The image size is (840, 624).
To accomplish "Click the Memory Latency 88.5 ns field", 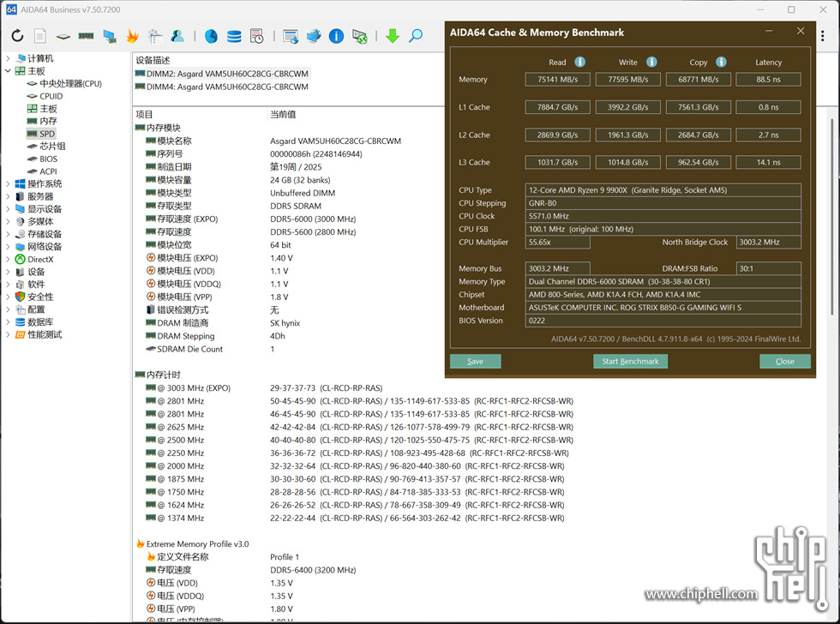I will click(x=768, y=79).
